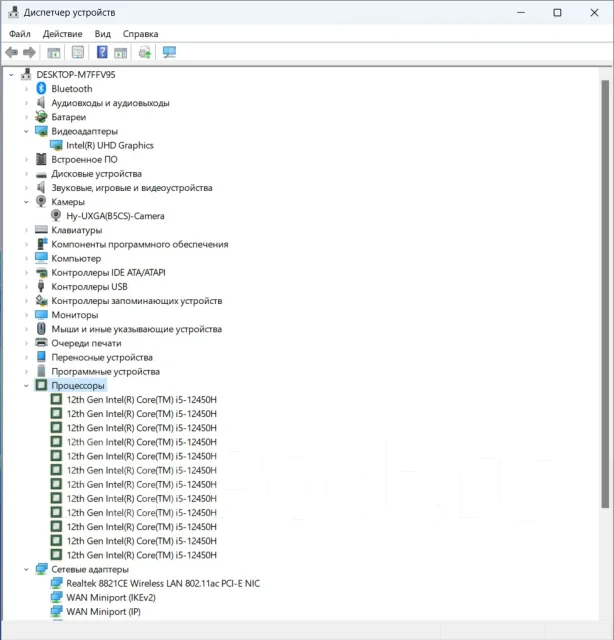Select the Переносные устройства label

pos(102,357)
